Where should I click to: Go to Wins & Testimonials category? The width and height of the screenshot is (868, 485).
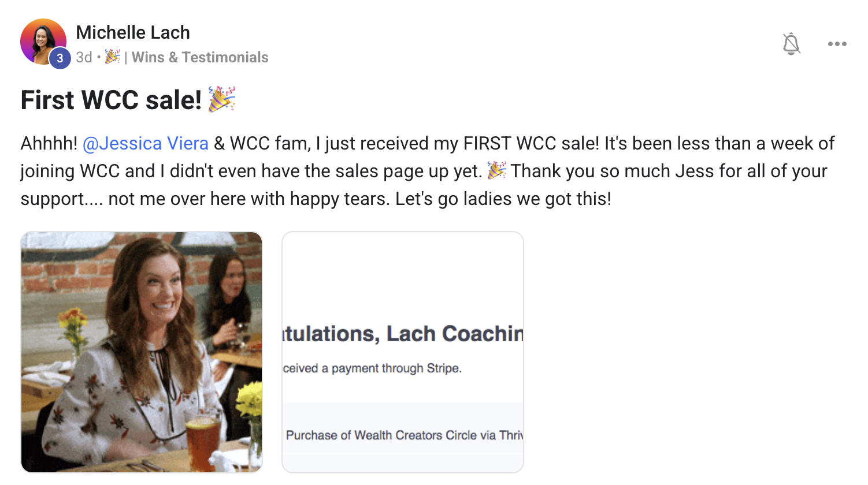(x=200, y=57)
